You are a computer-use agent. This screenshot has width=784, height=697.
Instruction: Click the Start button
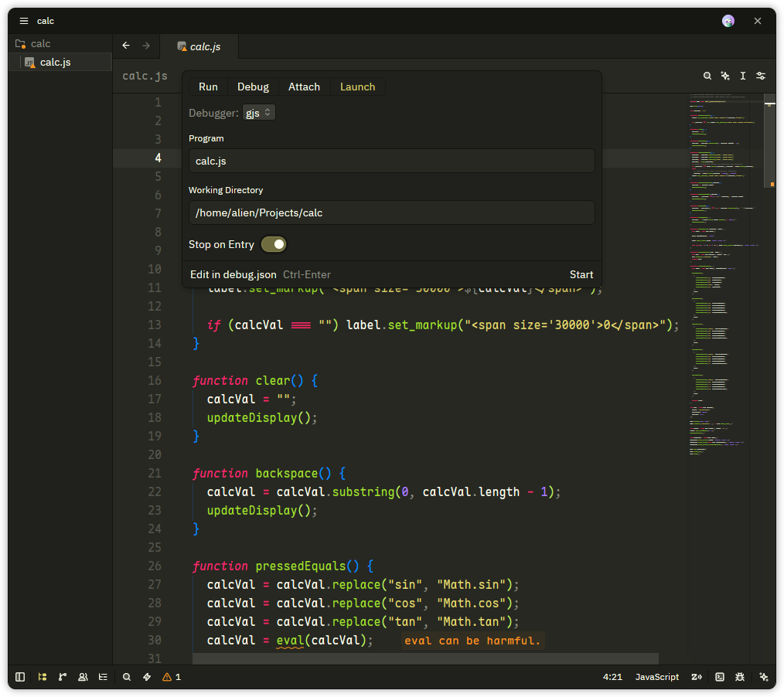click(x=581, y=275)
